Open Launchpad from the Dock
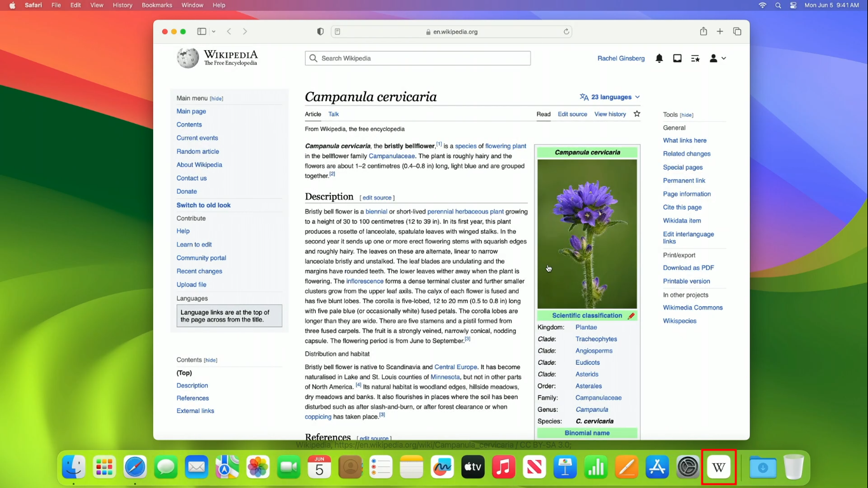Image resolution: width=868 pixels, height=488 pixels. click(104, 468)
